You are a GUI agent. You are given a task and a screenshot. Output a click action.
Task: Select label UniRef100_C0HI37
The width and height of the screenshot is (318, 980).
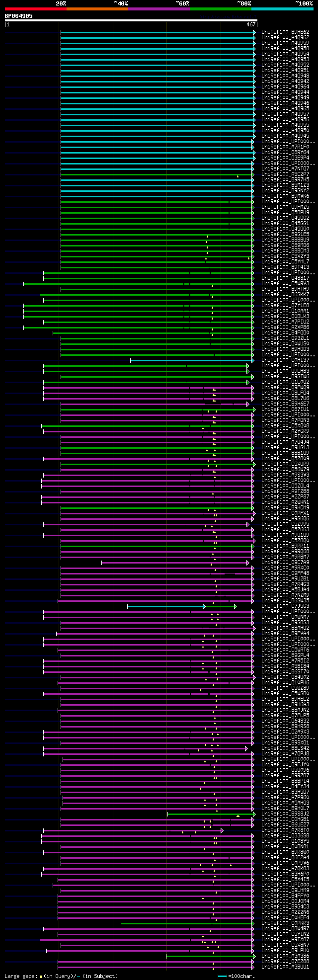point(285,360)
